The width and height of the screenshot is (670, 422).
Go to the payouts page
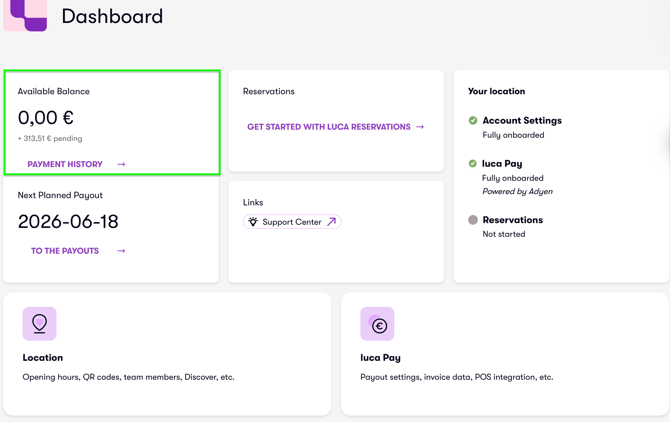[x=65, y=251]
